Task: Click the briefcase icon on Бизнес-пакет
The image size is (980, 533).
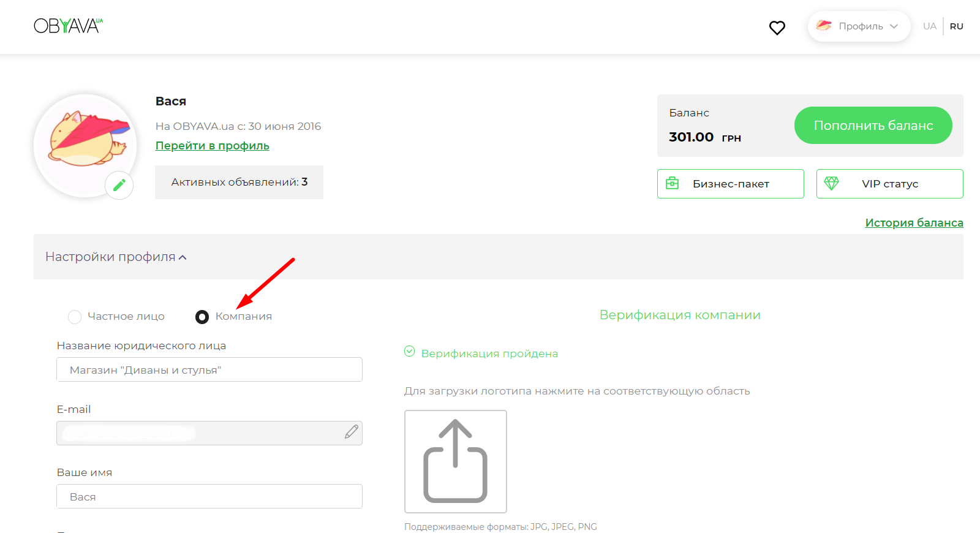Action: 672,183
